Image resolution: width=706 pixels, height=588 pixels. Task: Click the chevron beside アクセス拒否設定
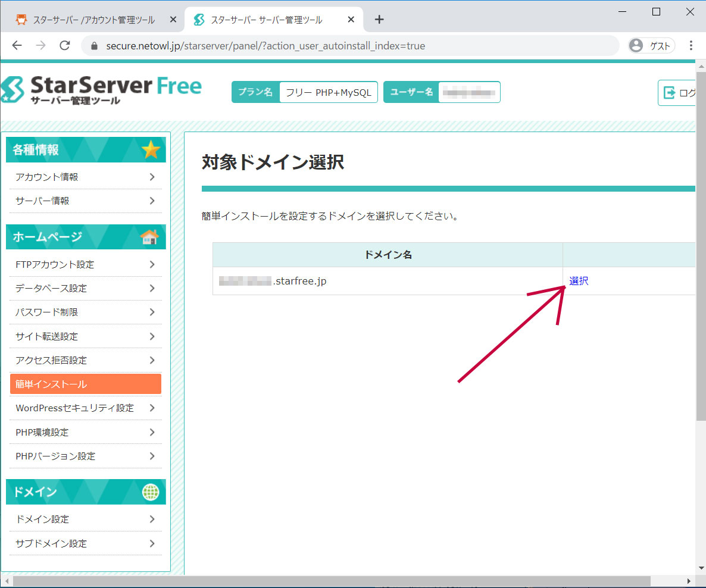(152, 360)
